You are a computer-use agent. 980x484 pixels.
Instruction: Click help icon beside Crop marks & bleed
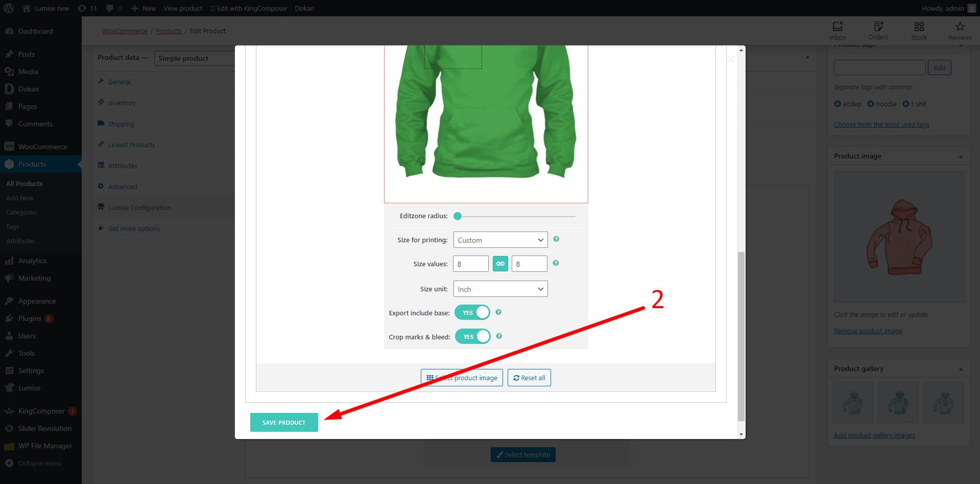(499, 336)
